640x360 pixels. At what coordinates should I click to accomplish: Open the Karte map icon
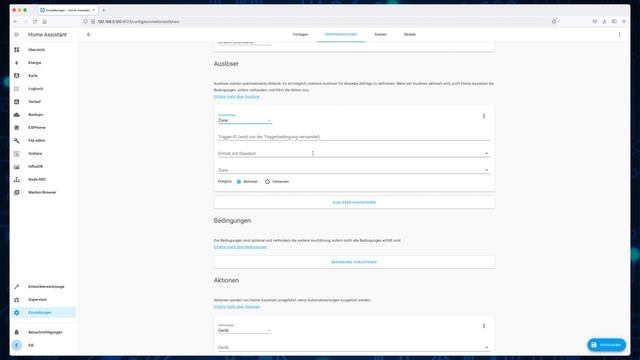17,76
